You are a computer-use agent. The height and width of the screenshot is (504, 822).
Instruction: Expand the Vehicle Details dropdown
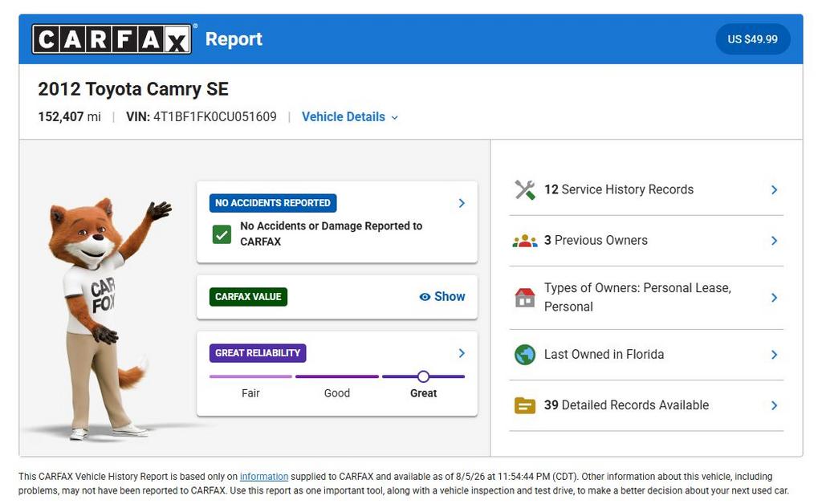tap(350, 117)
